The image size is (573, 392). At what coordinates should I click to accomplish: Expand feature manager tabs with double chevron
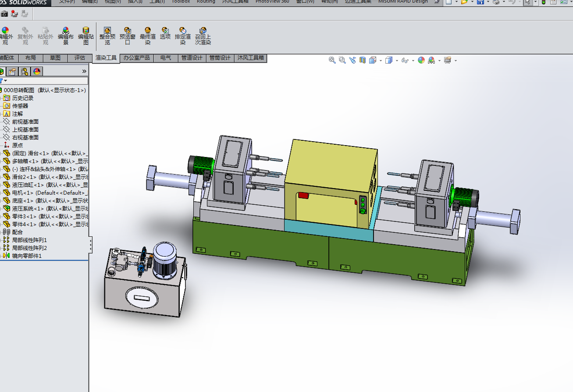[84, 71]
